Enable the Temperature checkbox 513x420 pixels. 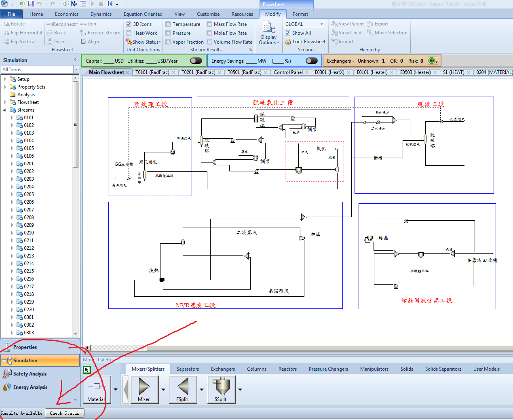pyautogui.click(x=168, y=24)
